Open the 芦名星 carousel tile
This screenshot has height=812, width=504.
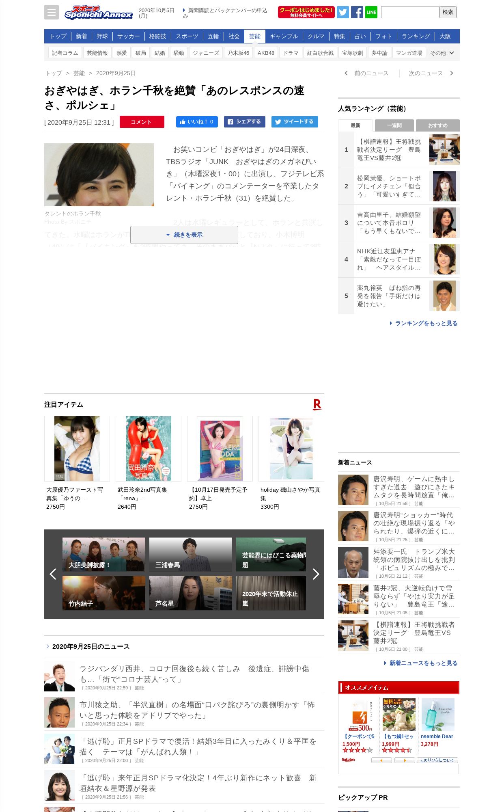click(x=191, y=593)
